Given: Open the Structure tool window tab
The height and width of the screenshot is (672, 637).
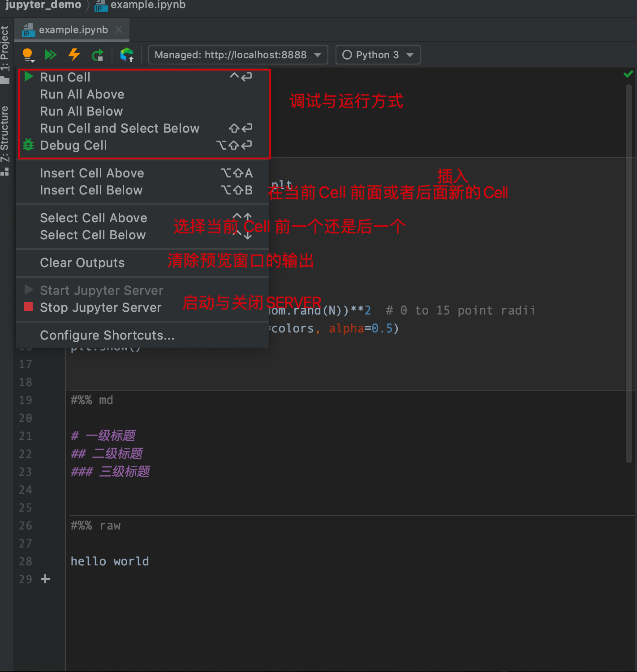Looking at the screenshot, I should [x=5, y=140].
